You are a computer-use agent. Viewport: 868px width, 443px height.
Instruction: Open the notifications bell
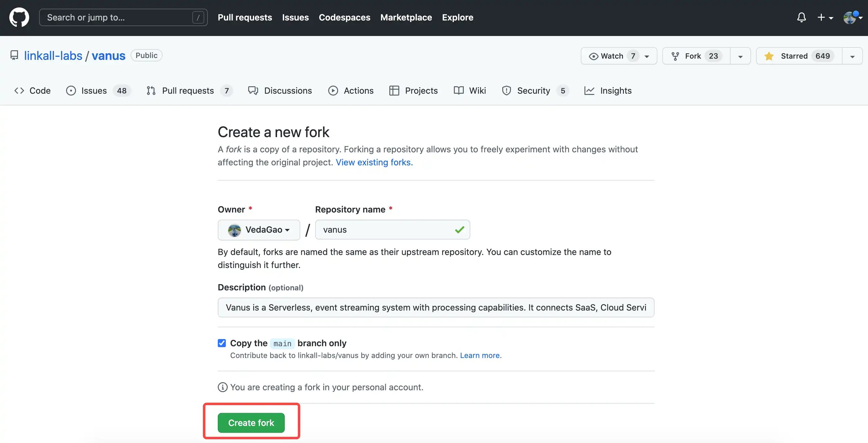(x=801, y=17)
